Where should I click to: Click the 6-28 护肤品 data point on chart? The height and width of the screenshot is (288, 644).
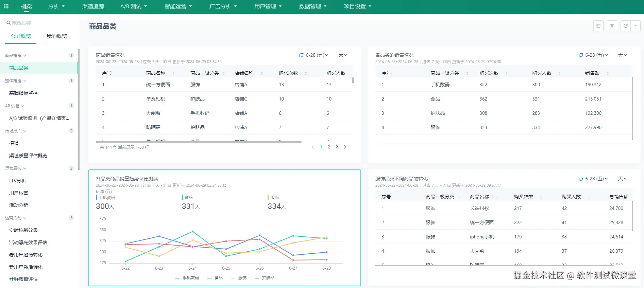coord(327,260)
